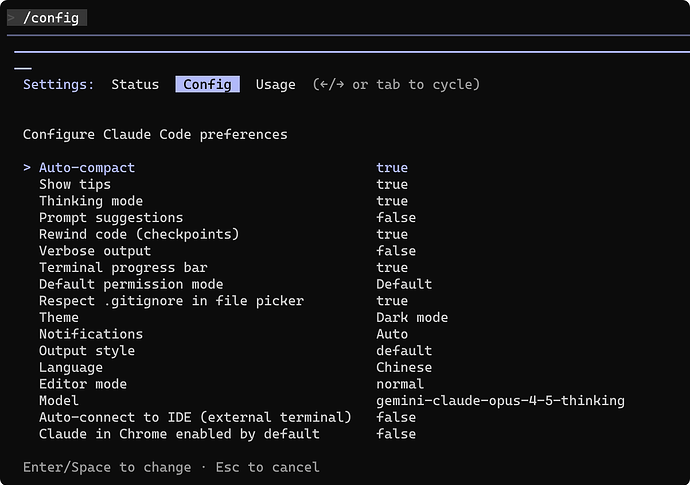The height and width of the screenshot is (485, 690).
Task: Select the Output style setting
Action: click(x=87, y=351)
